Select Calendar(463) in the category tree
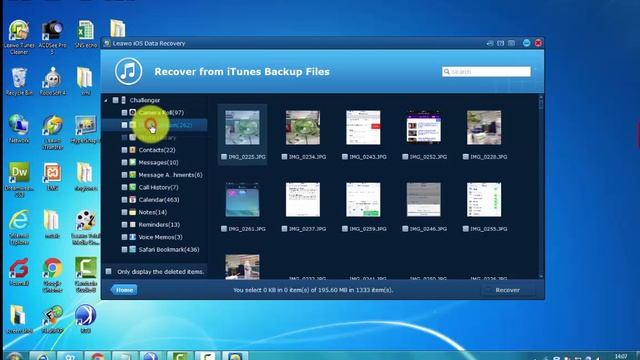The image size is (640, 360). point(159,200)
